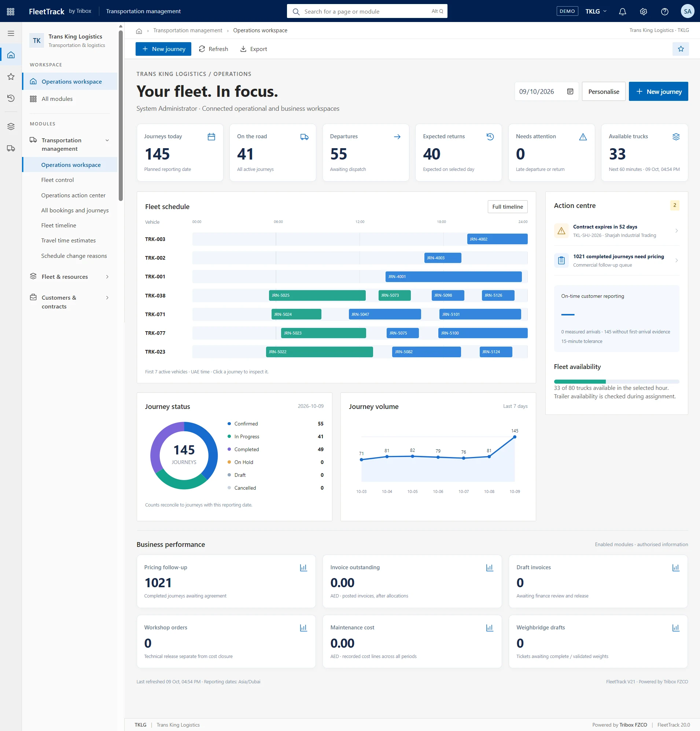This screenshot has height=731, width=700.
Task: Open calendar picker icon in date field
Action: click(570, 91)
